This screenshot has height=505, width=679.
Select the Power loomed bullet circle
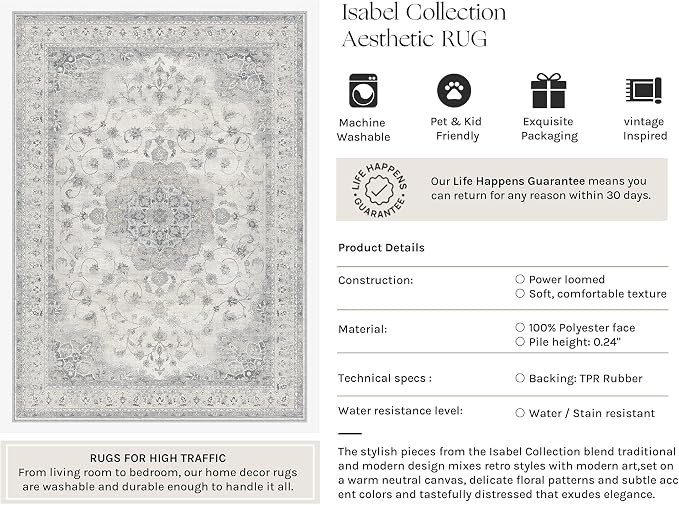click(520, 279)
